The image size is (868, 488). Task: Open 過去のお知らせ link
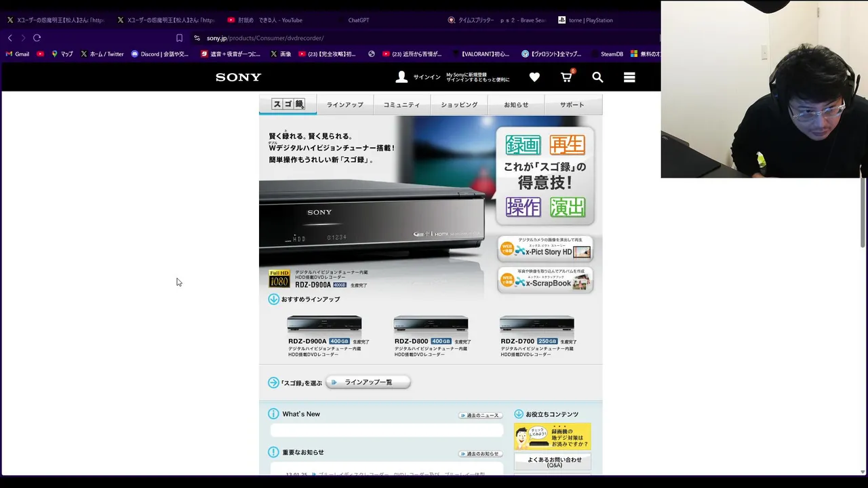[x=481, y=453]
